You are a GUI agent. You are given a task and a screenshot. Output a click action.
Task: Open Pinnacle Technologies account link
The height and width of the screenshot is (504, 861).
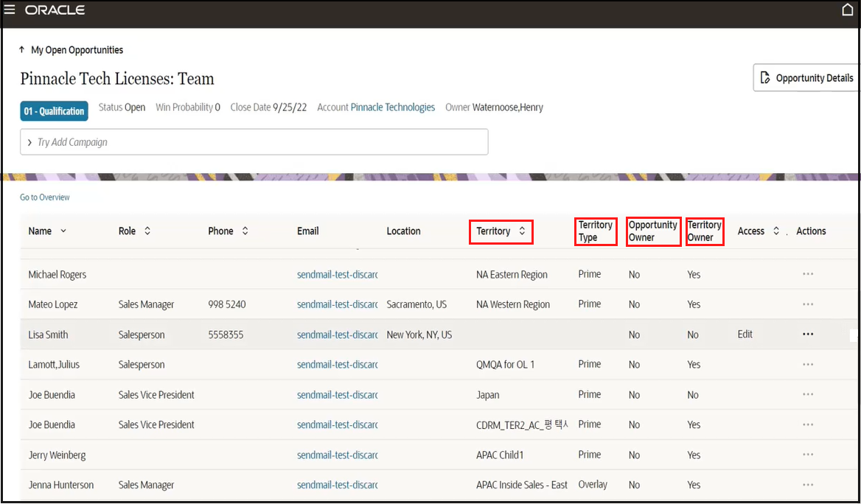click(393, 107)
